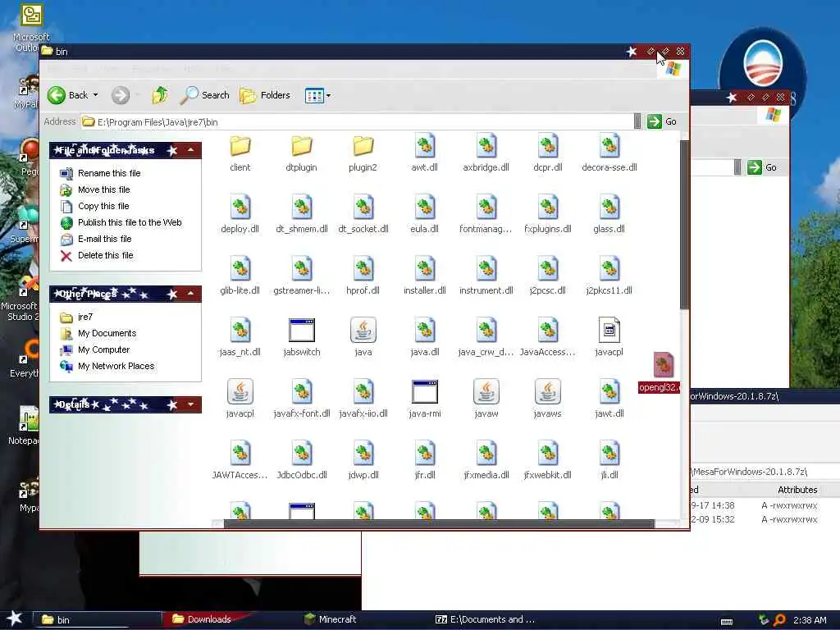Viewport: 840px width, 630px height.
Task: Click the address bar path E:\Program Files\Java\jre7\bin
Action: tap(157, 122)
